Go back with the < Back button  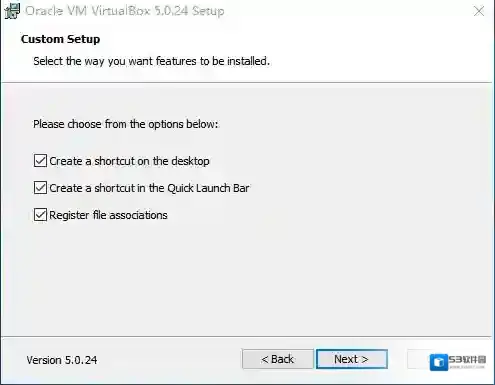point(278,359)
